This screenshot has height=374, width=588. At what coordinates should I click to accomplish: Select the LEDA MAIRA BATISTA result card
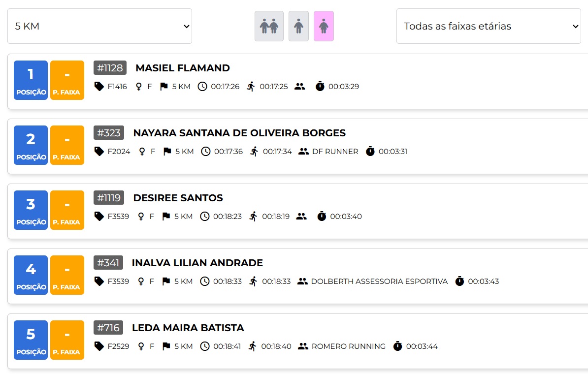coord(298,341)
